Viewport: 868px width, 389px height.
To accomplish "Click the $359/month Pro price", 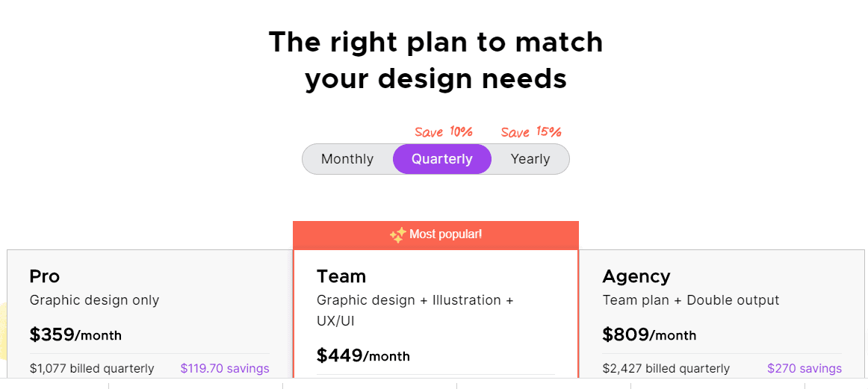I will [75, 334].
